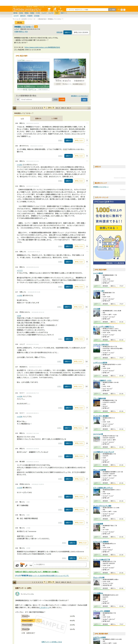Click 参考になる! button on post 202
The image size is (138, 644).
click(x=79, y=156)
